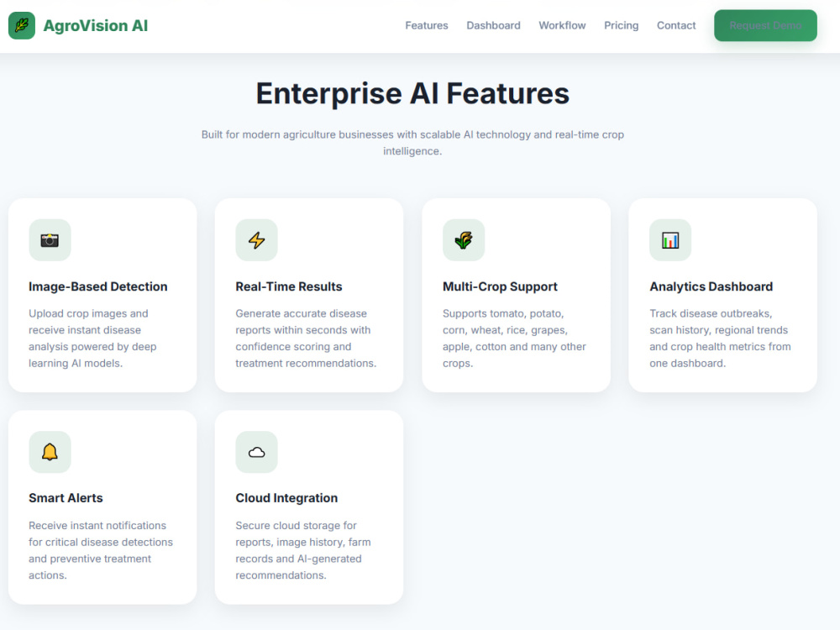Click the Multi-Crop Support card title

click(500, 286)
